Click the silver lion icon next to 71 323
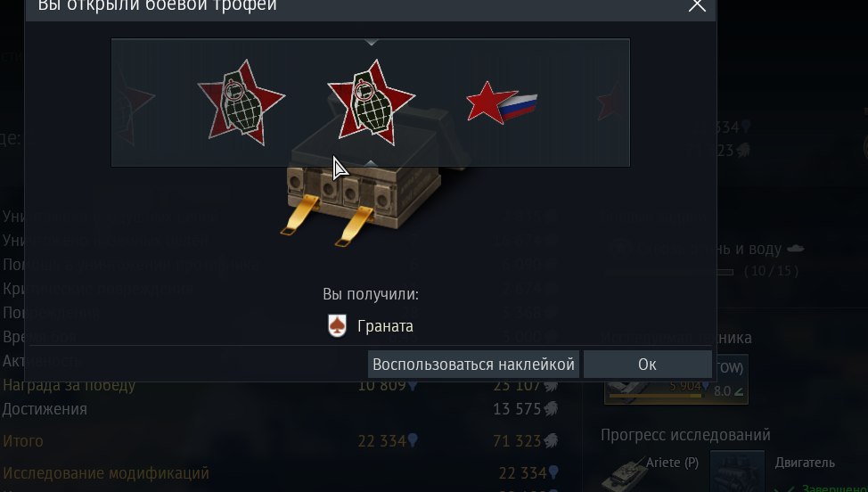The width and height of the screenshot is (868, 492). pyautogui.click(x=551, y=440)
